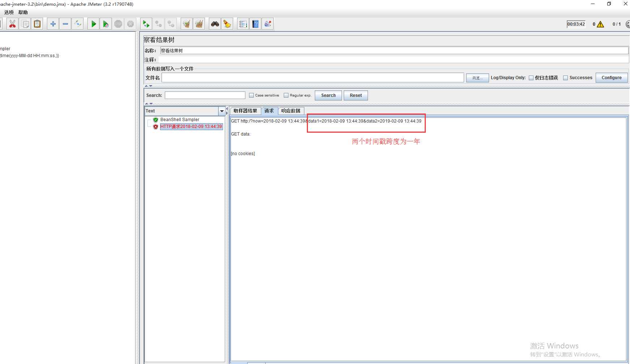Click green shield icon of BeanShell Sampler

coord(156,120)
